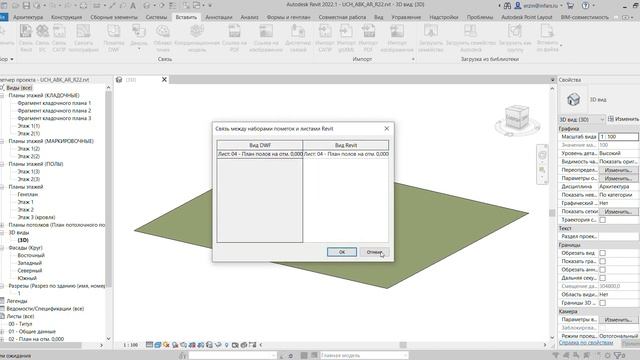Click Изменить button for Переопределения видимости
Screen dimensions: 640x360
pos(618,170)
